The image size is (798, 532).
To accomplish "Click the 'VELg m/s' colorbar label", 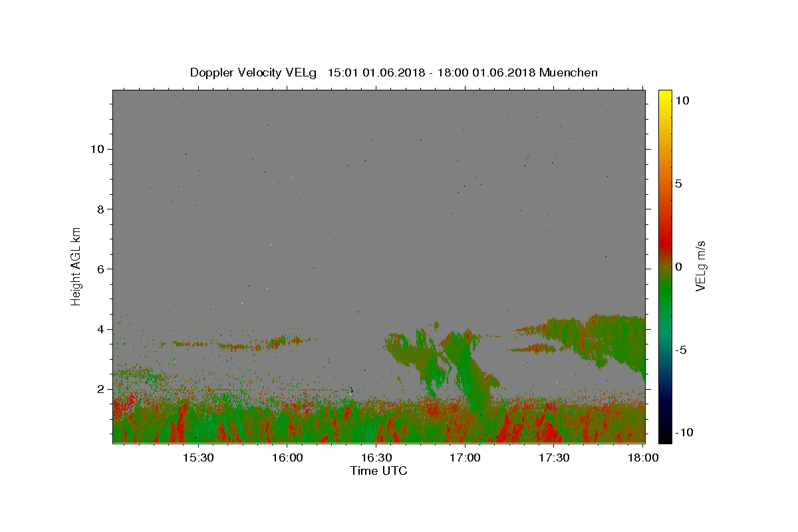I will [x=700, y=266].
